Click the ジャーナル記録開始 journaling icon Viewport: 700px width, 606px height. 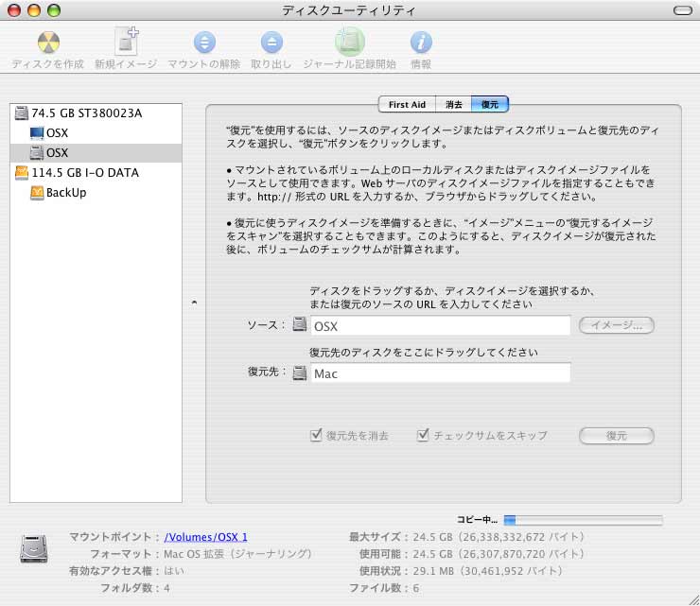click(x=349, y=43)
